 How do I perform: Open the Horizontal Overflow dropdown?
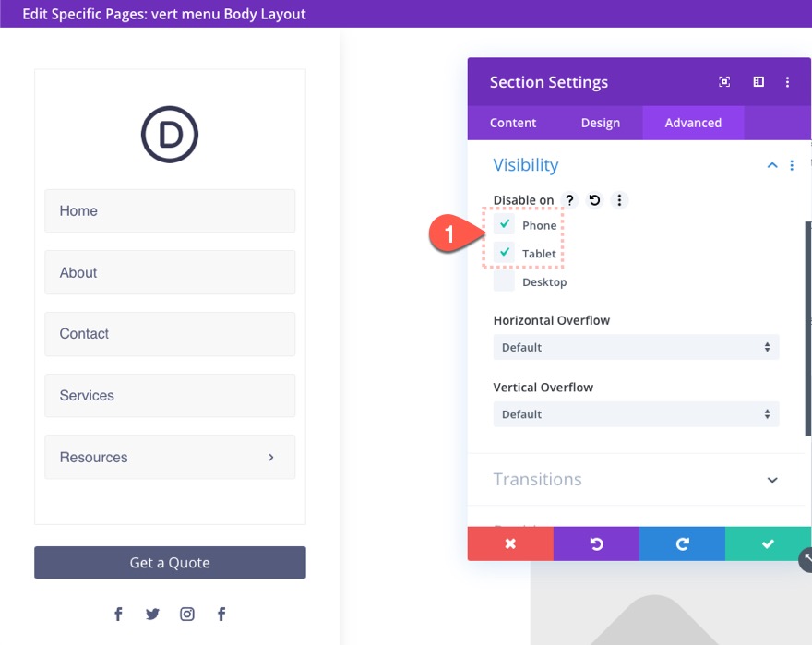pyautogui.click(x=636, y=347)
